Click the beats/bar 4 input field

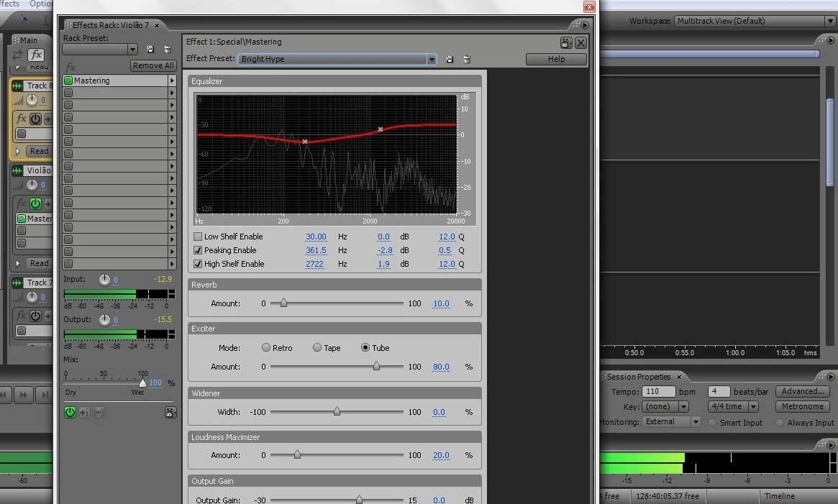pyautogui.click(x=719, y=392)
